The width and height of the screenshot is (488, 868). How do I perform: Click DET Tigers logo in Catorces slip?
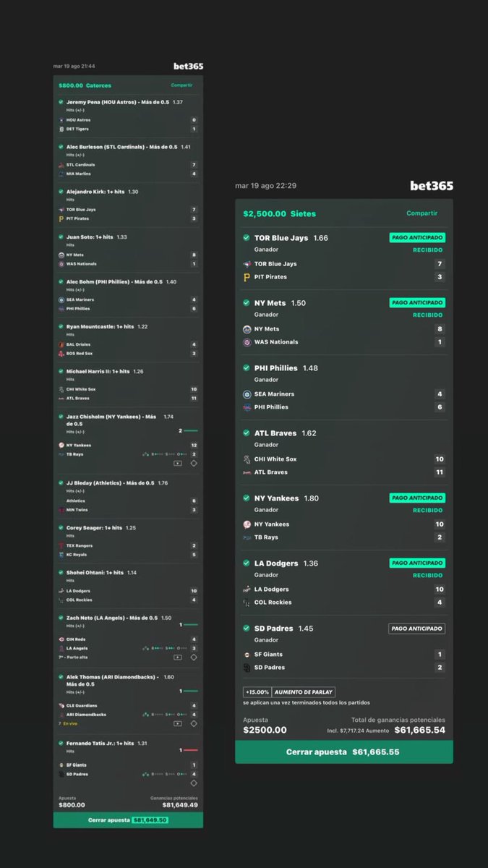point(61,129)
